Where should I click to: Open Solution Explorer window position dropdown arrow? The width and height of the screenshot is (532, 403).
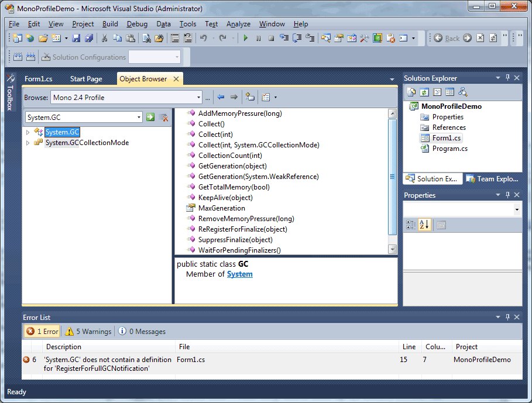tap(497, 78)
